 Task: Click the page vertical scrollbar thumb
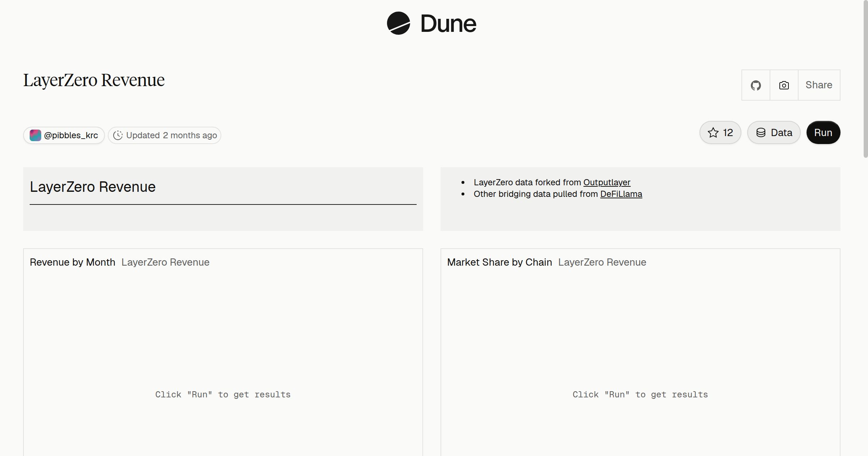click(865, 79)
